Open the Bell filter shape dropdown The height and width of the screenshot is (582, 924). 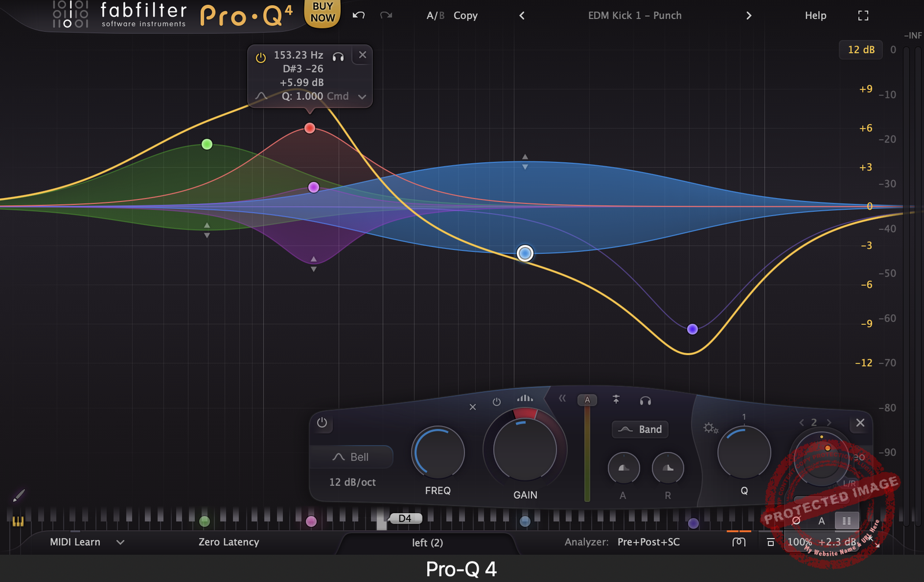pyautogui.click(x=351, y=457)
